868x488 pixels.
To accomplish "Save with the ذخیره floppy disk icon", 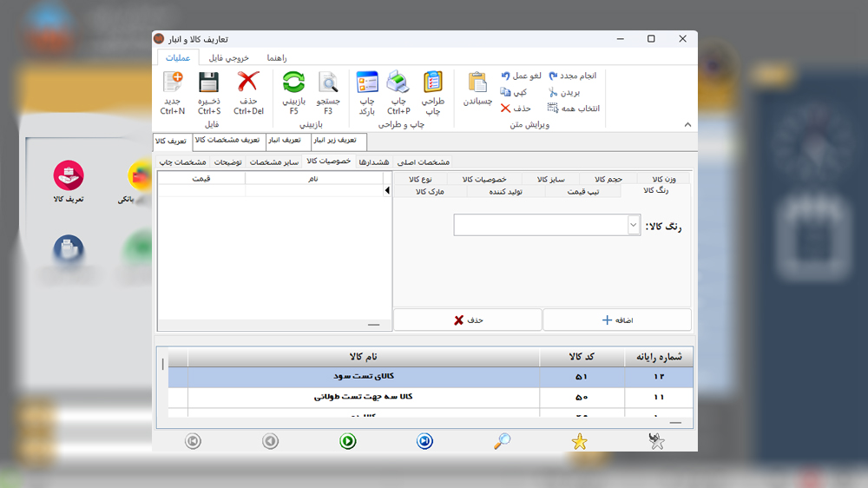I will 208,83.
